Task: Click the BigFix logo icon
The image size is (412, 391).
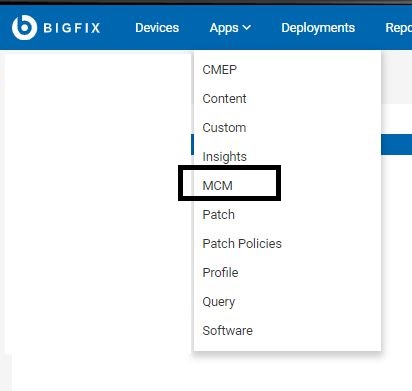Action: [x=24, y=27]
